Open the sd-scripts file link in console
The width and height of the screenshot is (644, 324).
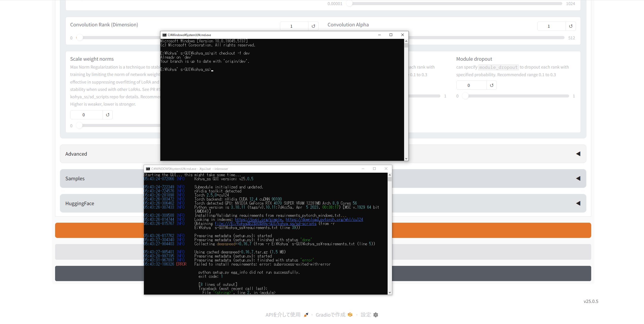pos(266,224)
